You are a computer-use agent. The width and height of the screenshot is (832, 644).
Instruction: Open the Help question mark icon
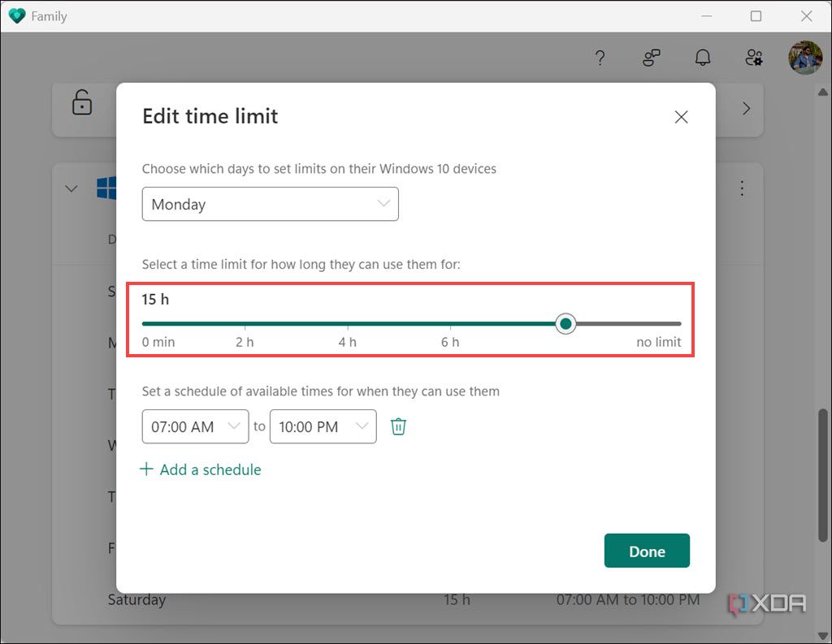pos(600,58)
